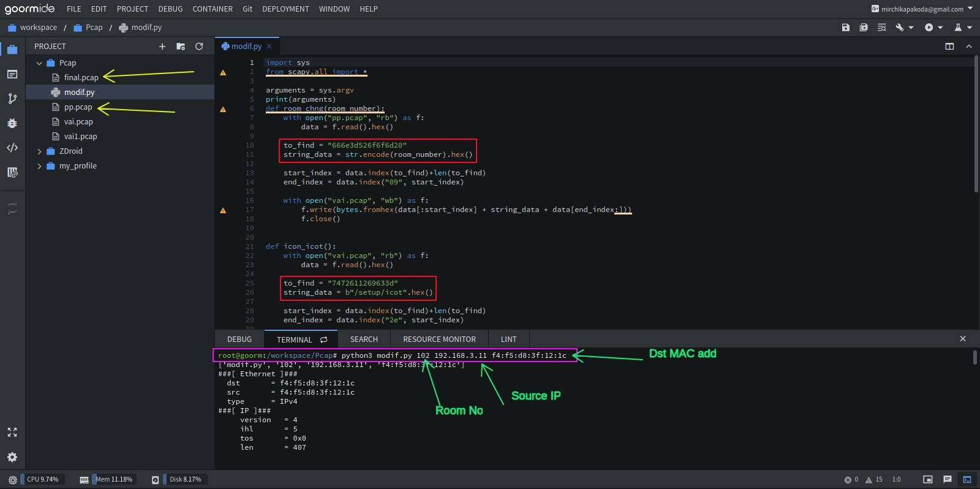This screenshot has height=489, width=980.
Task: Open dropdown arrow next to flask icon
Action: tap(970, 28)
